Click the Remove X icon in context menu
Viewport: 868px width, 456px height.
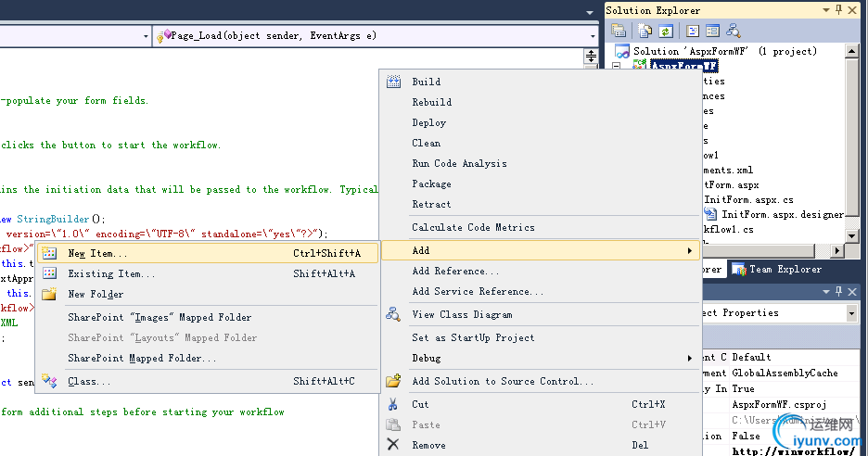pos(393,445)
